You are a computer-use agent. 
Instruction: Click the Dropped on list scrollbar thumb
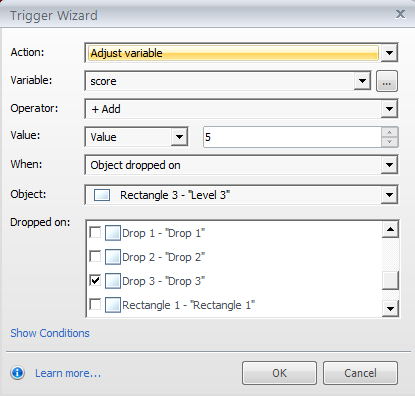[390, 281]
